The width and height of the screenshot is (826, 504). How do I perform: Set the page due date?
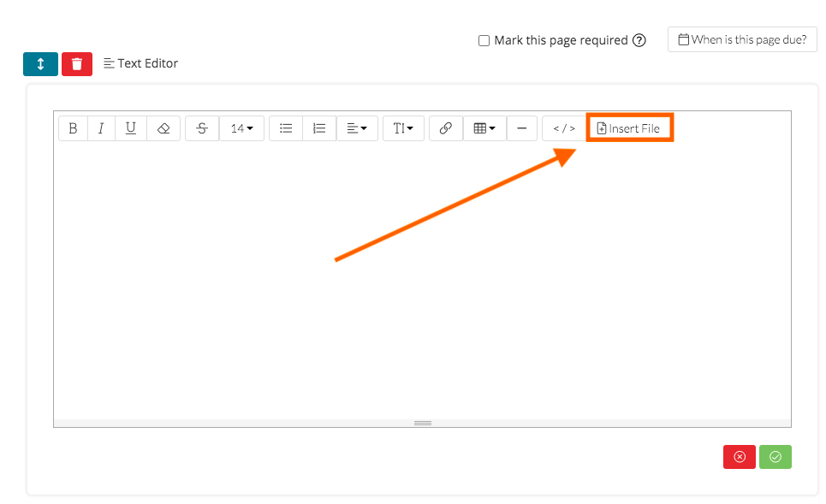[x=742, y=39]
